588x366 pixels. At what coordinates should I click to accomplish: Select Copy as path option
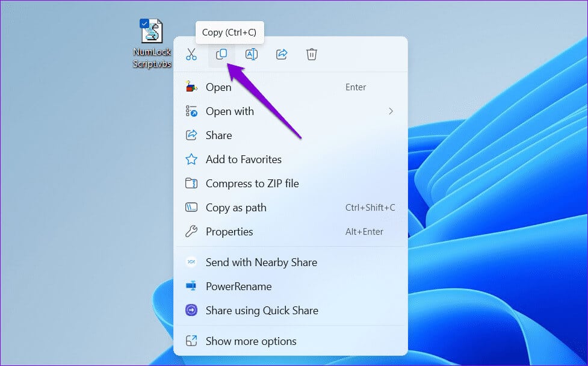(291, 207)
